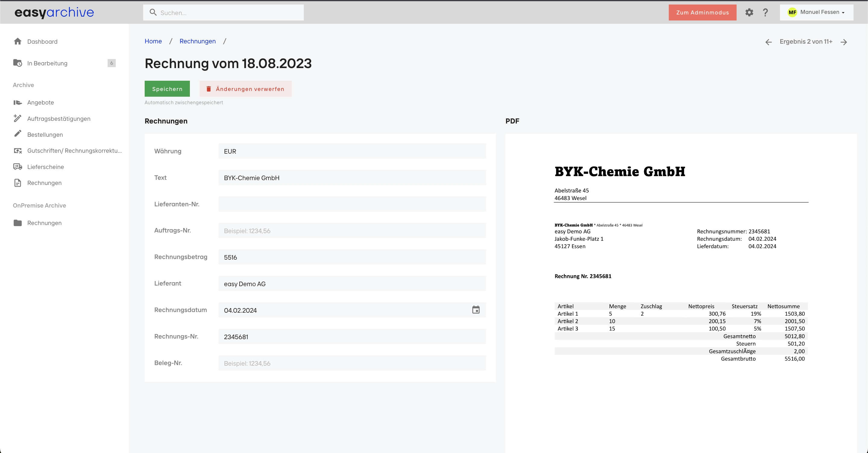
Task: Follow the Rechnungen breadcrumb link
Action: coord(197,41)
